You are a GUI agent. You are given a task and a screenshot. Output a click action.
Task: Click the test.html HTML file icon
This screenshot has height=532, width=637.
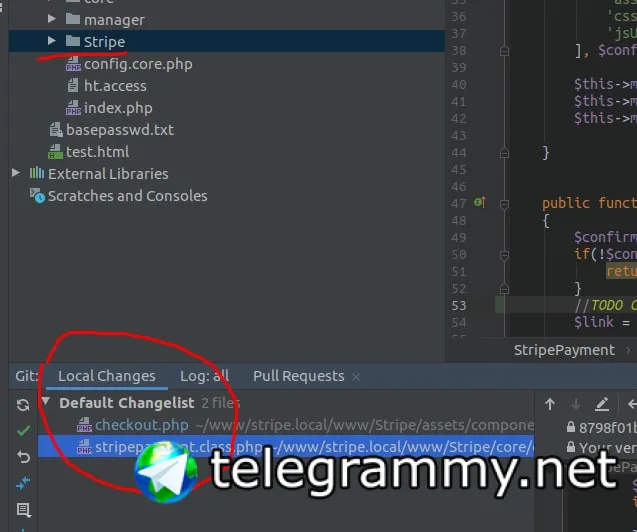point(55,151)
